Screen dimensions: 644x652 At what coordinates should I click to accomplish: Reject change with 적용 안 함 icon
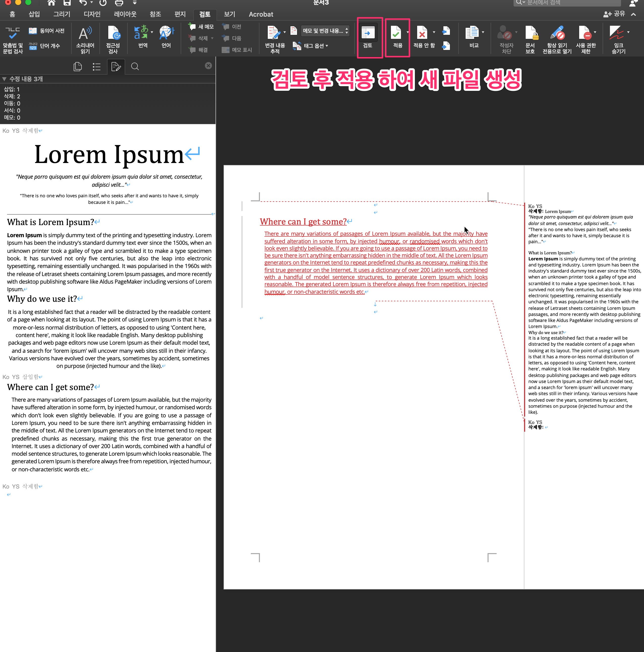tap(422, 33)
